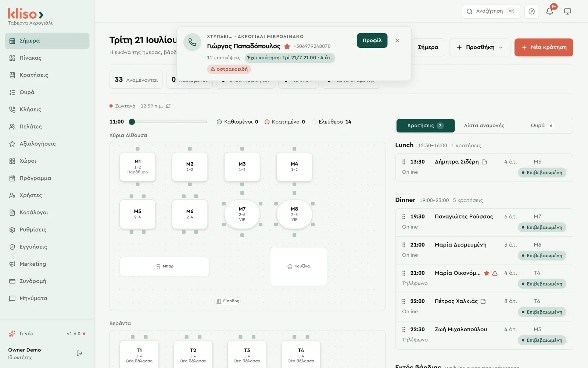Select VIP table M8 on floor plan

[x=294, y=214]
